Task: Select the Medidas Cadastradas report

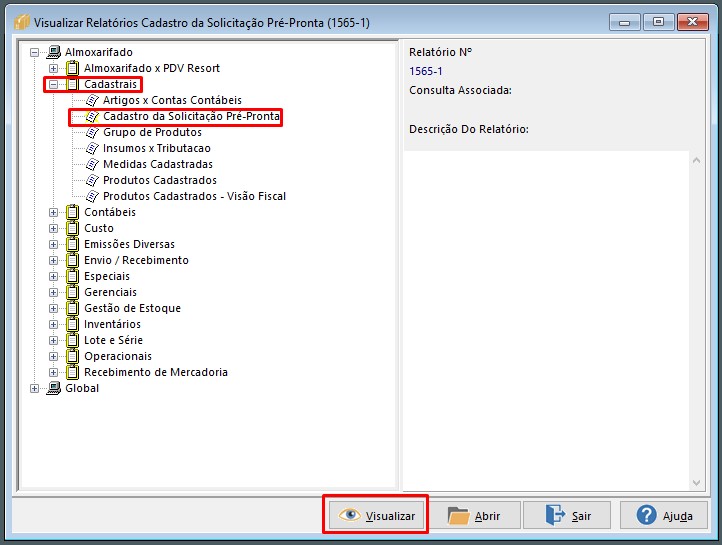Action: point(158,164)
